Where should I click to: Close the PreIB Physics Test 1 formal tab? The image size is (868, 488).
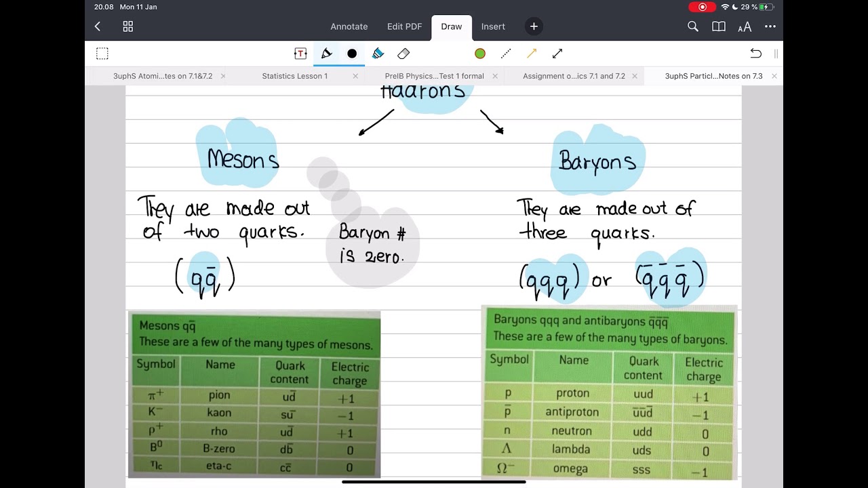495,76
